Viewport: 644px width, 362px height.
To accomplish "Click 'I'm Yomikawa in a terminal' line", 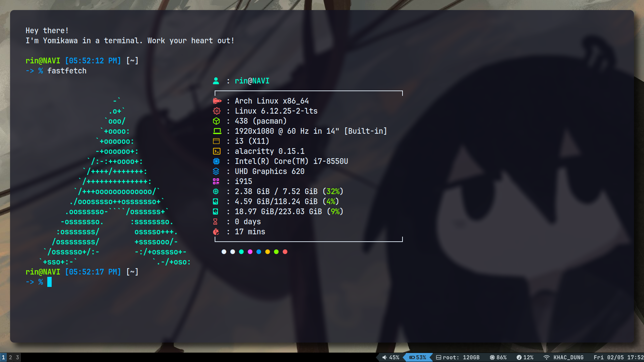I will point(130,41).
